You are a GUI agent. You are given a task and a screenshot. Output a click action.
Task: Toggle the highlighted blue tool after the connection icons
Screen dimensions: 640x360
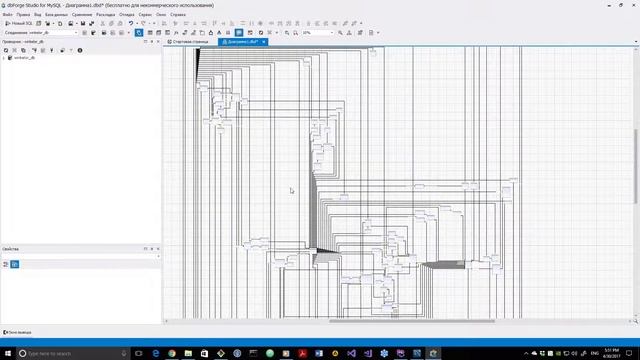[x=139, y=33]
